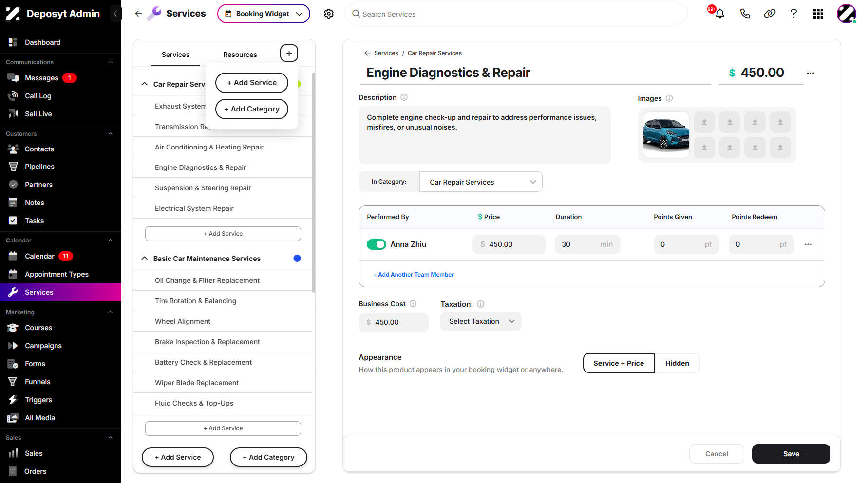
Task: Choose Add Category from popup menu
Action: point(252,109)
